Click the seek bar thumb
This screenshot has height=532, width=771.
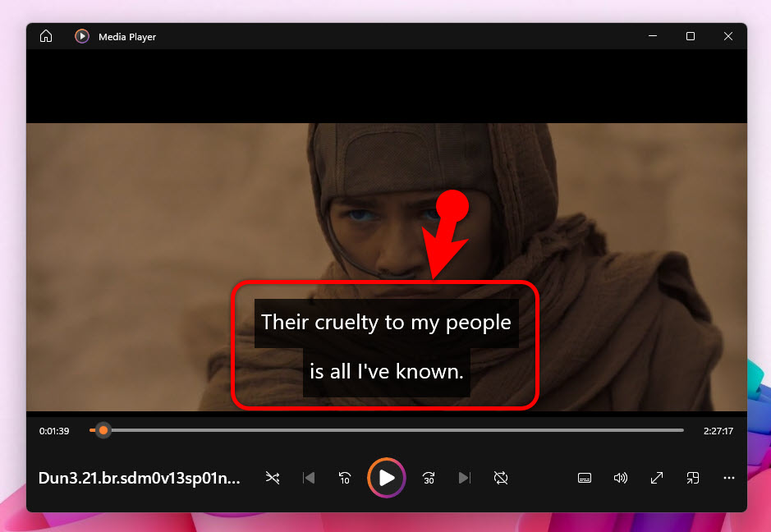pos(103,430)
